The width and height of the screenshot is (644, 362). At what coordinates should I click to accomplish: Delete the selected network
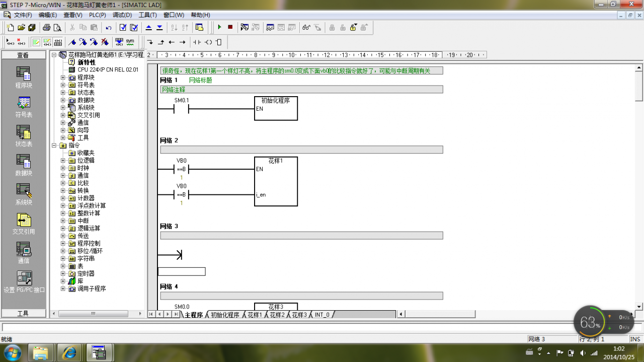[x=21, y=42]
